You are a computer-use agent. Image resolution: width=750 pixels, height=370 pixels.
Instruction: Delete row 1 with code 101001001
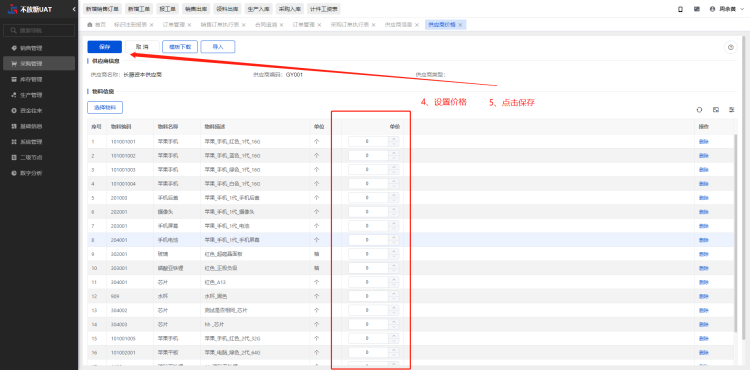704,141
